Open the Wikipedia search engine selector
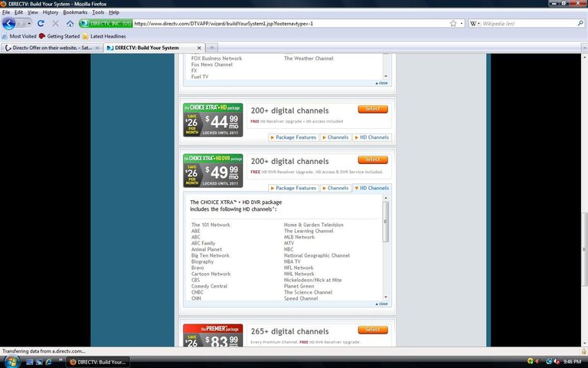 [x=475, y=23]
